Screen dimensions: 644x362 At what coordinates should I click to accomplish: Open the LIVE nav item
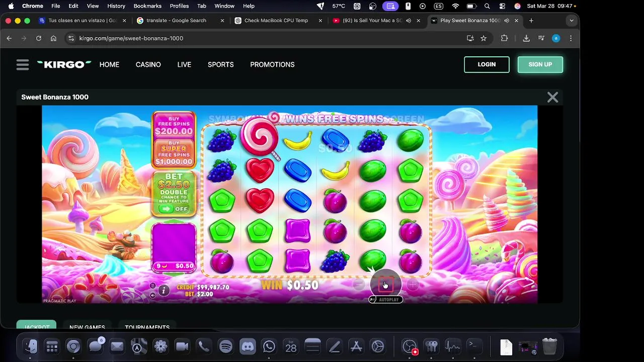tap(184, 64)
